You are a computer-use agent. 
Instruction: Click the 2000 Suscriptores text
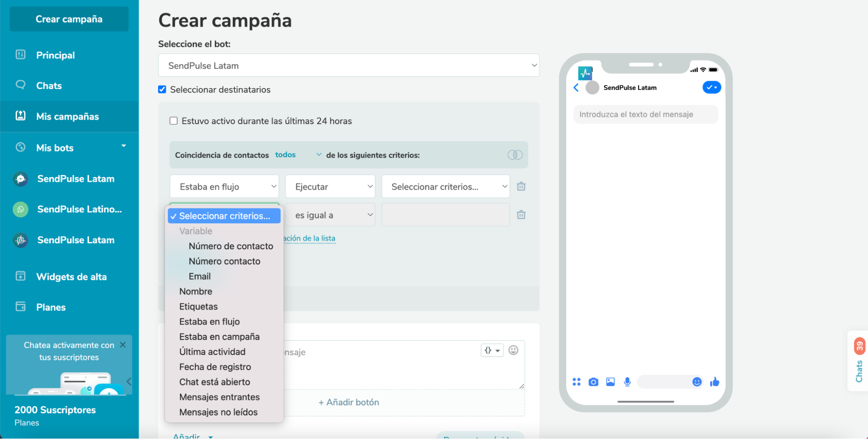tap(55, 410)
